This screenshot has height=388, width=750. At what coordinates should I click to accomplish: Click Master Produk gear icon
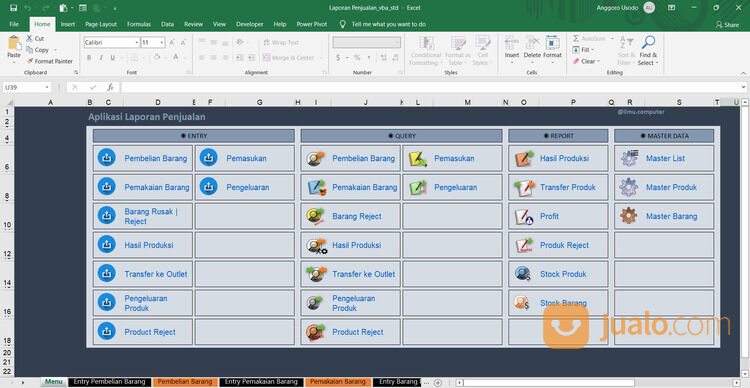(629, 187)
